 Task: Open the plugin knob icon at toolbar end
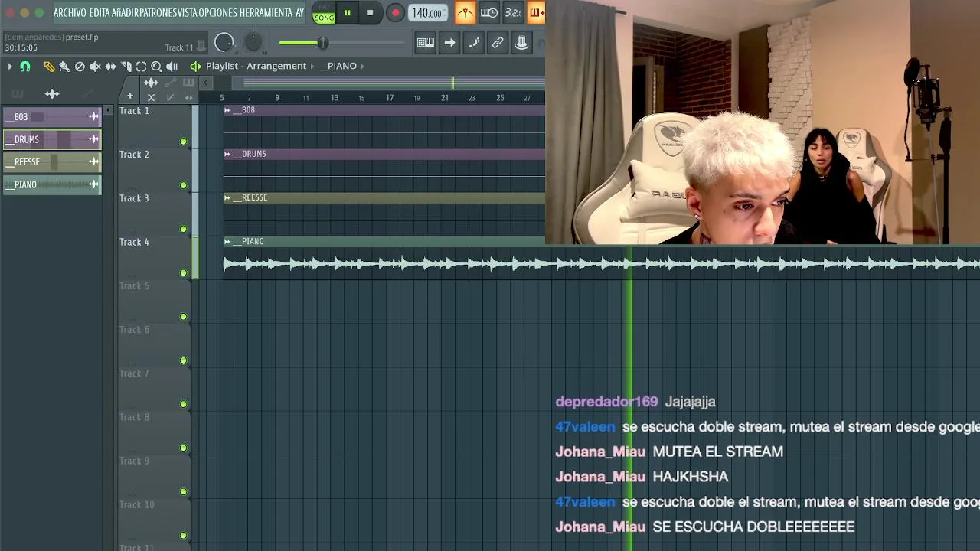pos(521,43)
